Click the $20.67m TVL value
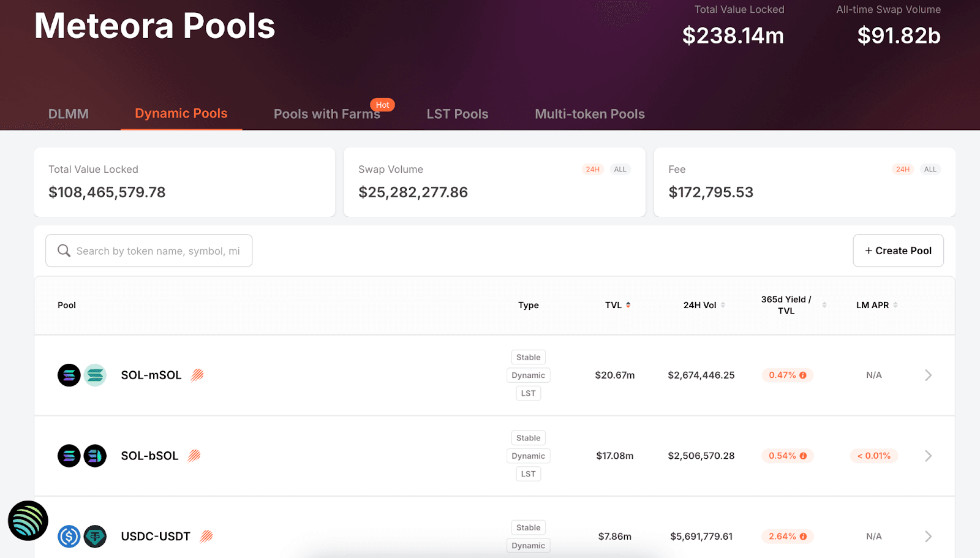This screenshot has height=558, width=980. pyautogui.click(x=615, y=375)
